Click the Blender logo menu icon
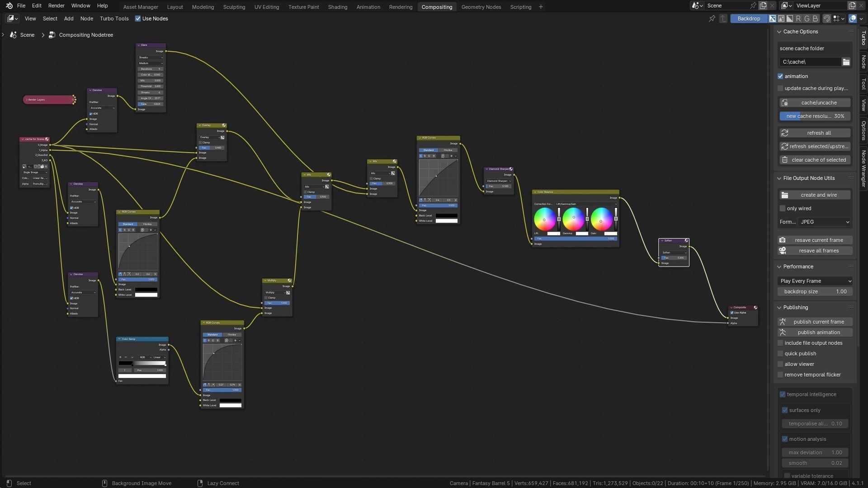868x488 pixels. [9, 6]
